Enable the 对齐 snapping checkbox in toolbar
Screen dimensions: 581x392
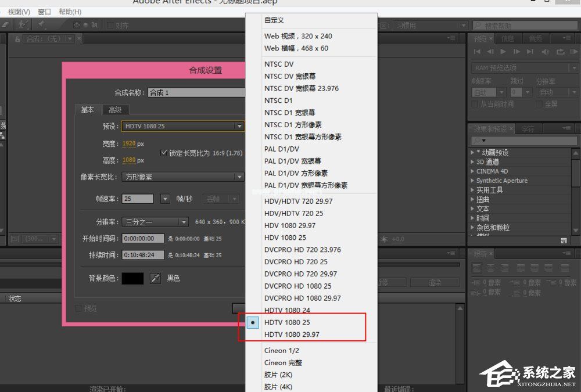(x=110, y=25)
